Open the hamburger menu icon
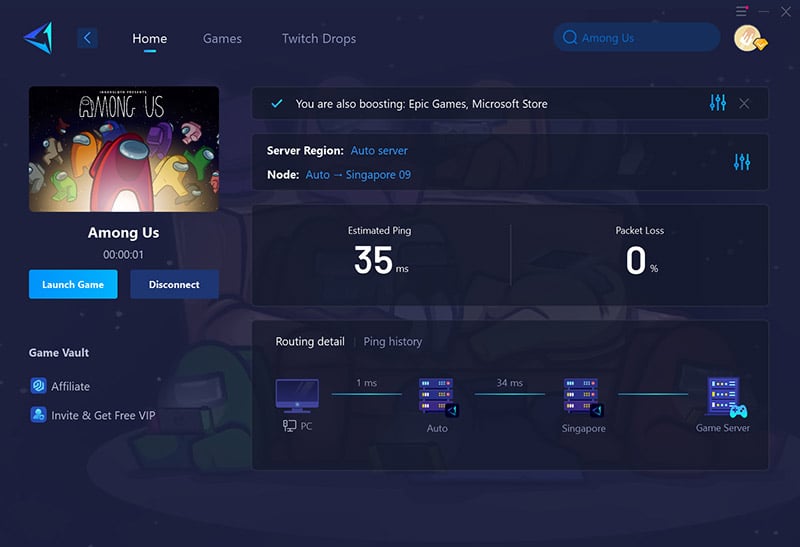 (x=741, y=11)
